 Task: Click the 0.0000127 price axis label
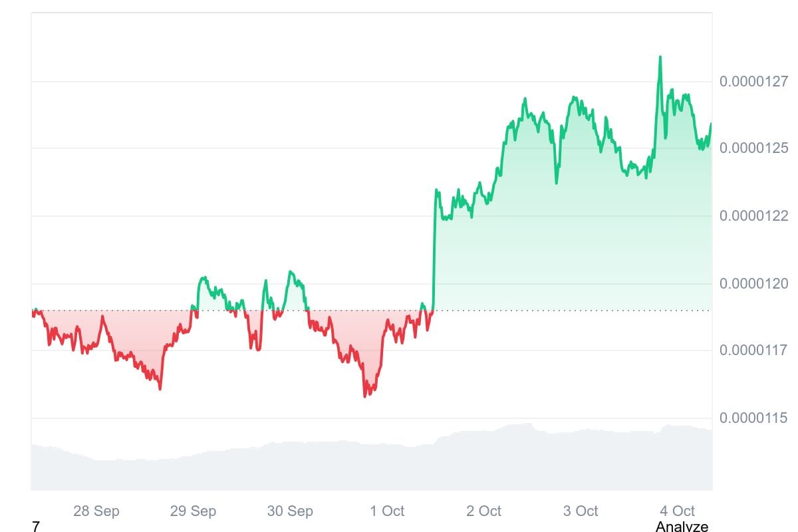[753, 82]
